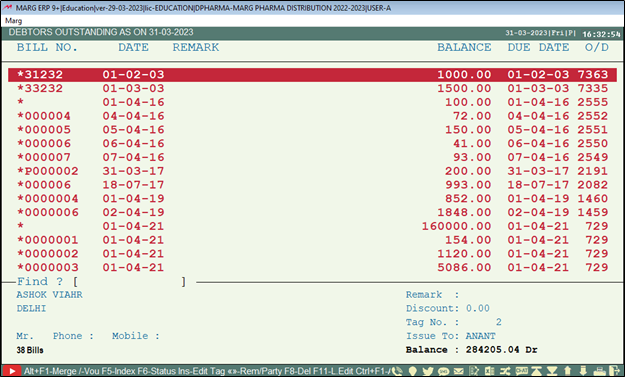
Task: Click the BALANCE column header
Action: (x=464, y=47)
